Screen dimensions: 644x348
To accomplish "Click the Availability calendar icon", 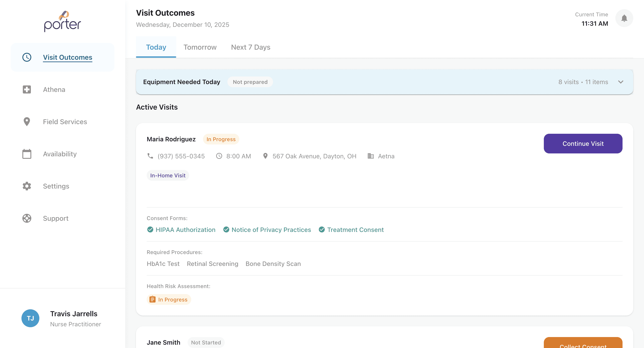I will (x=27, y=154).
